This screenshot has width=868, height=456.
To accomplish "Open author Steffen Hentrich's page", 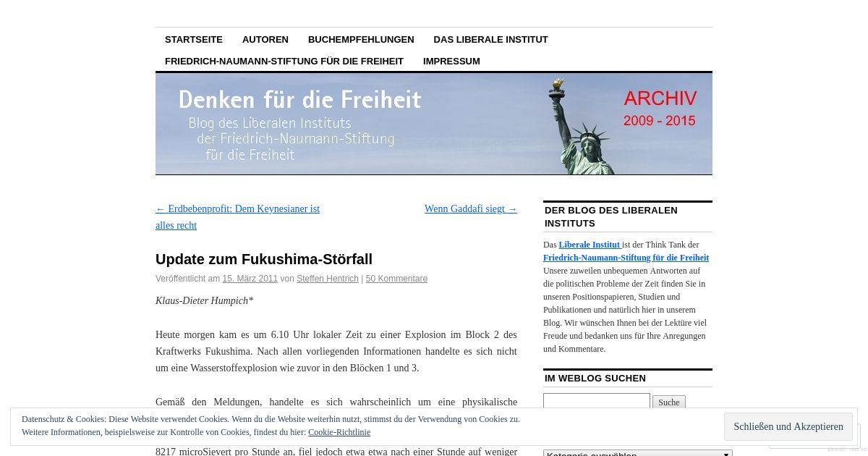I will pos(328,279).
